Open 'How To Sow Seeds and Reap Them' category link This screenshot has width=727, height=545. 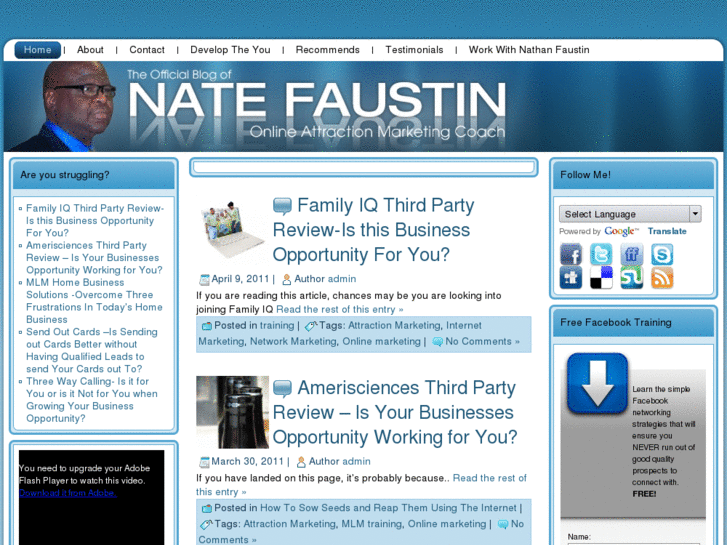(388, 508)
